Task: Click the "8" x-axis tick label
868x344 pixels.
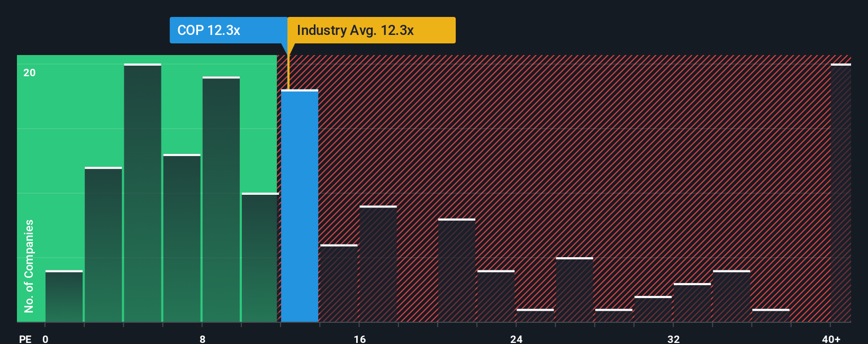Action: pyautogui.click(x=203, y=339)
